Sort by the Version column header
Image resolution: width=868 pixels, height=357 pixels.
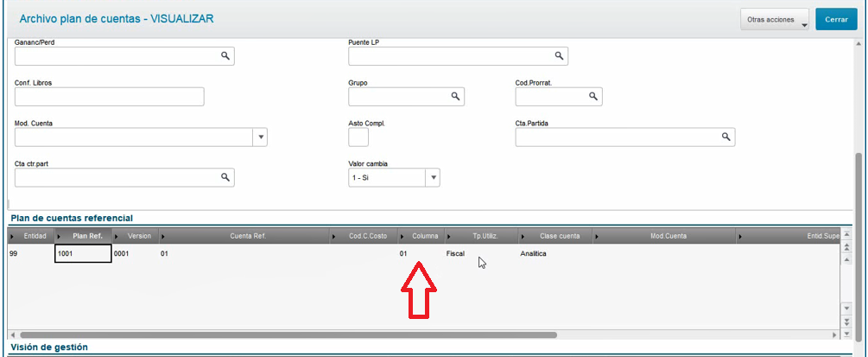click(136, 236)
